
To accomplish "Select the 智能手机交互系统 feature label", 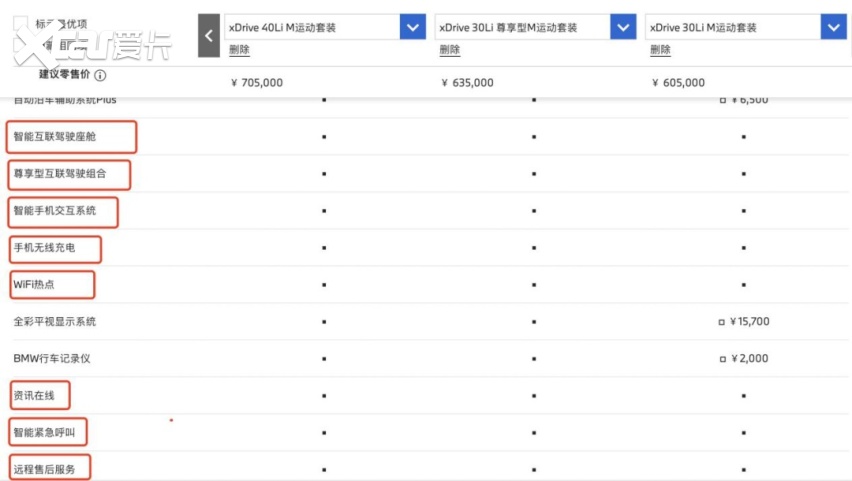I will pyautogui.click(x=54, y=210).
